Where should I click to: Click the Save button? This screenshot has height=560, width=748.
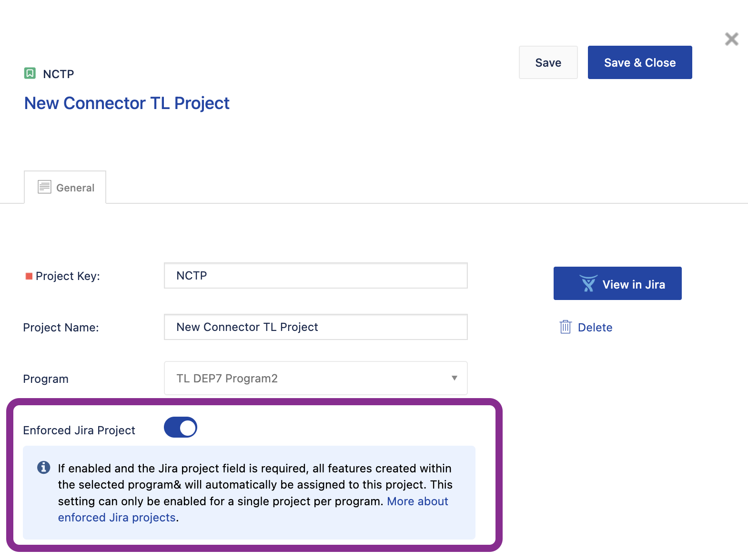548,62
